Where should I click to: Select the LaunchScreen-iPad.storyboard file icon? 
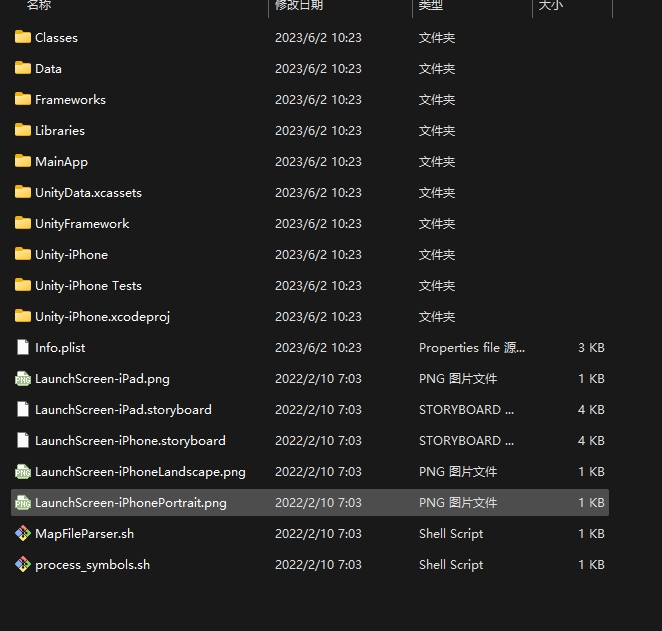tap(23, 409)
